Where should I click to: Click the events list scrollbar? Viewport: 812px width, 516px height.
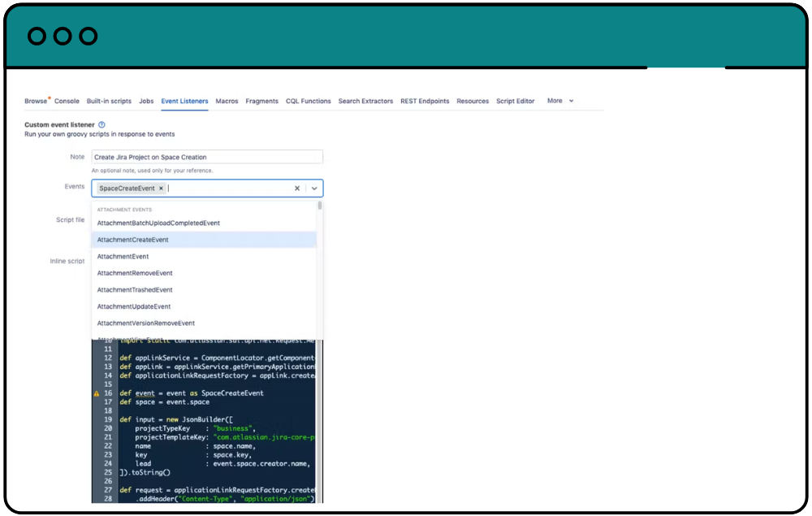(319, 206)
